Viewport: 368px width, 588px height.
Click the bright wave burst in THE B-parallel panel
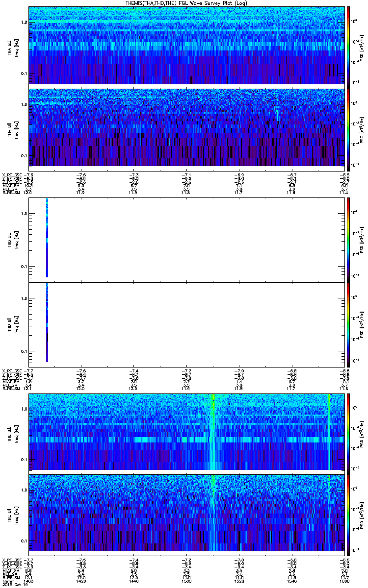click(213, 513)
